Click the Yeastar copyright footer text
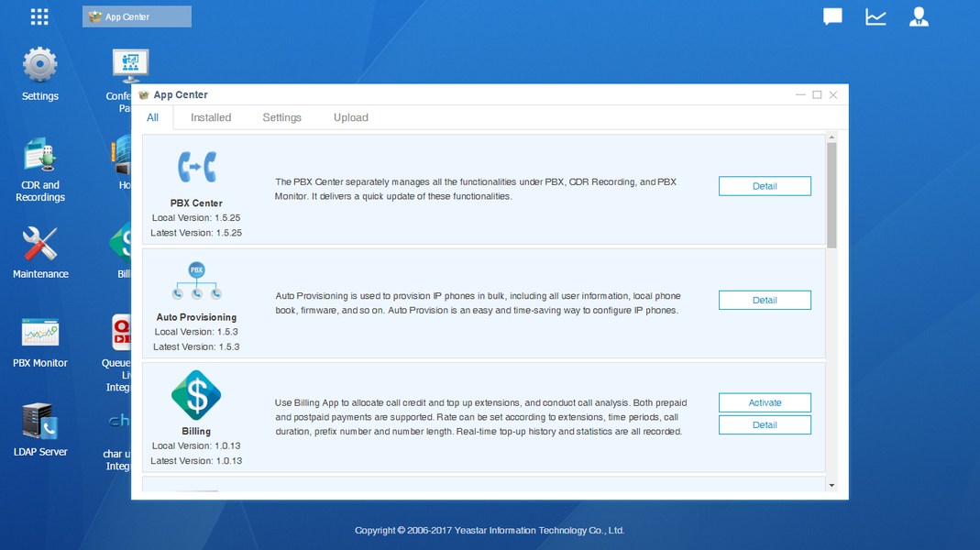The width and height of the screenshot is (980, 550). (490, 530)
